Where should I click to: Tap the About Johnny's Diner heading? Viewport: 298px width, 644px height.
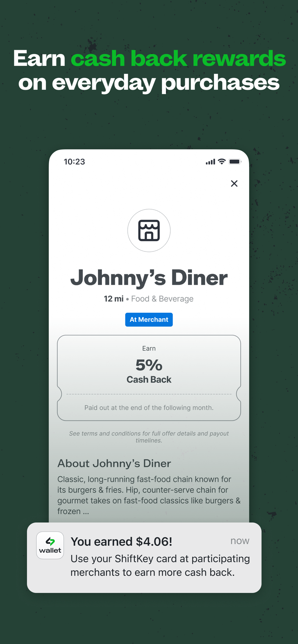pos(114,463)
